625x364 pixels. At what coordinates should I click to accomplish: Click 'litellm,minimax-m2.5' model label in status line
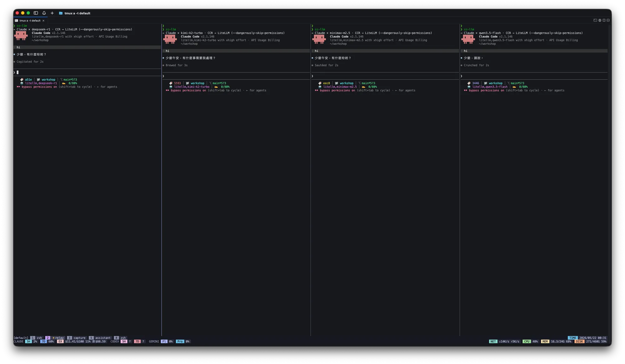pos(340,87)
